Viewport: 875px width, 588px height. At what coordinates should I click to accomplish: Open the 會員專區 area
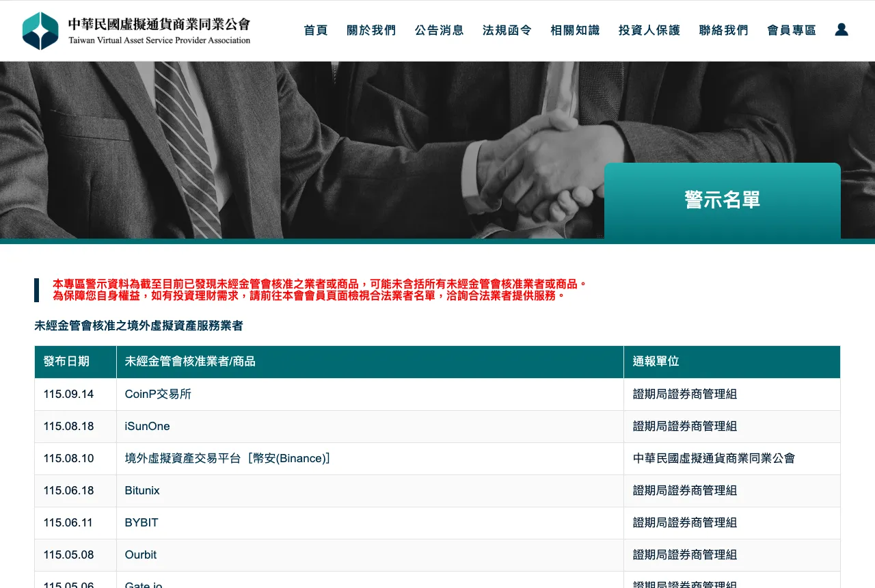pyautogui.click(x=792, y=30)
